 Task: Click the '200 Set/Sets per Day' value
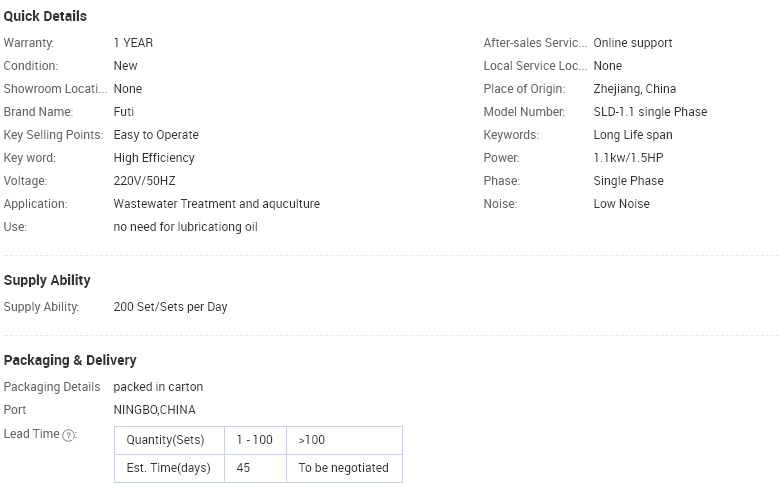pyautogui.click(x=170, y=307)
